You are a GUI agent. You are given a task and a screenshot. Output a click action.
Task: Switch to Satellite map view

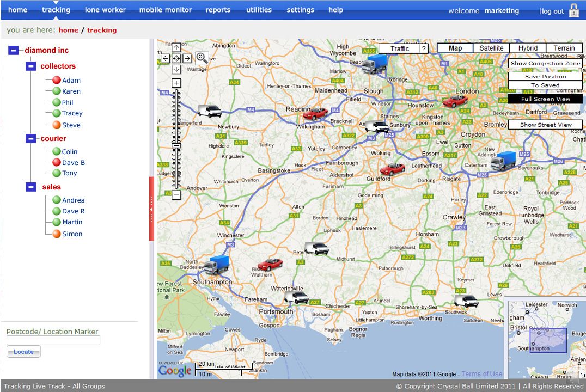click(491, 48)
